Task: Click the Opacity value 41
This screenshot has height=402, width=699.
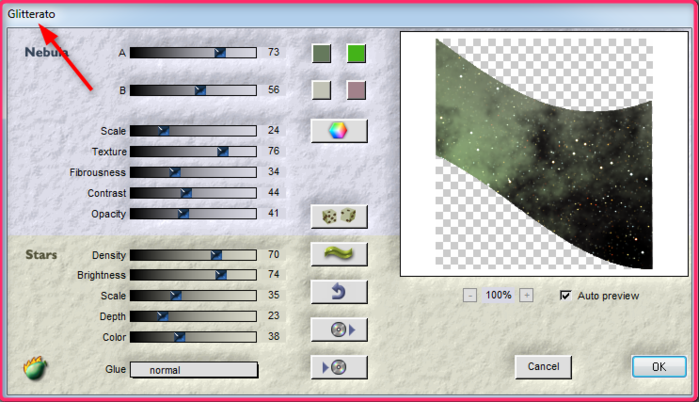Action: (274, 213)
